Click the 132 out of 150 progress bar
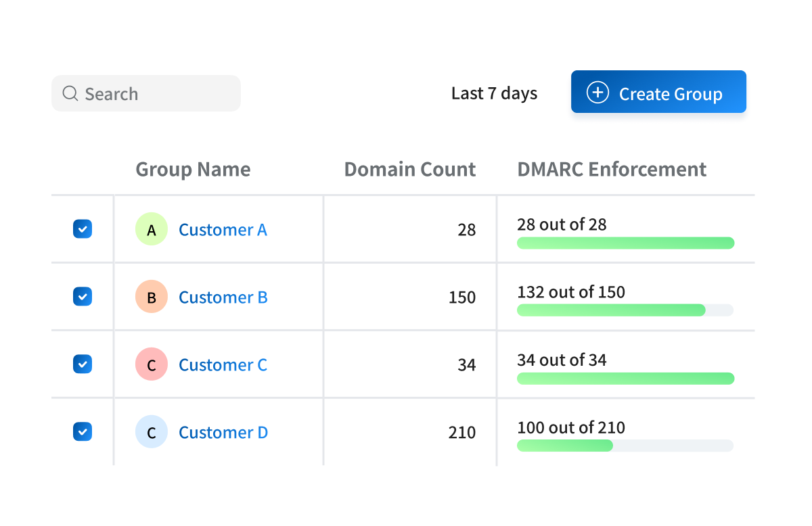The image size is (812, 526). click(625, 310)
